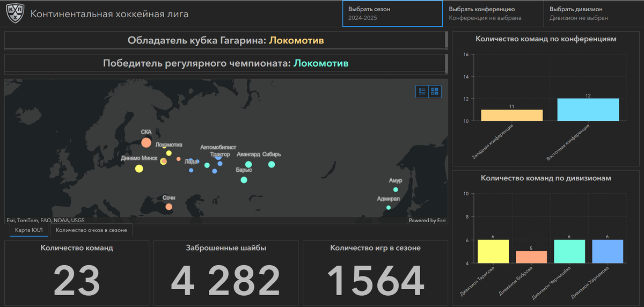Click the Победитель регулярного чемпионата panel
This screenshot has width=644, height=307.
pyautogui.click(x=225, y=63)
